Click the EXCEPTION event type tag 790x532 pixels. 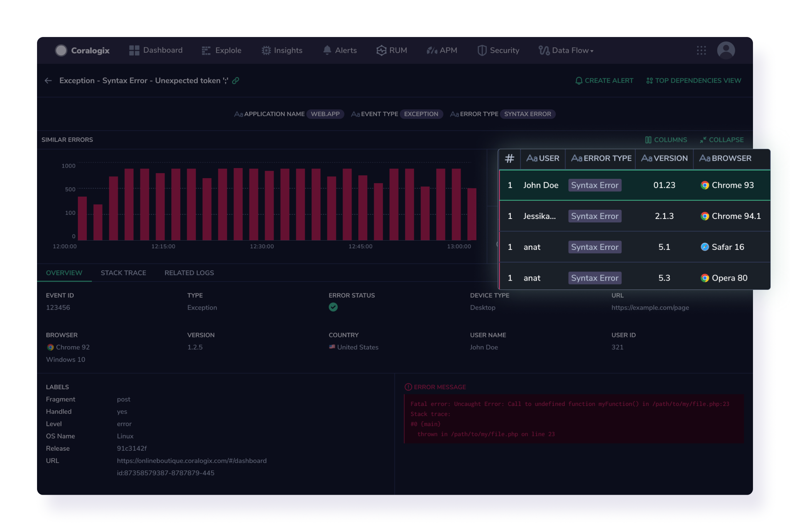point(421,114)
